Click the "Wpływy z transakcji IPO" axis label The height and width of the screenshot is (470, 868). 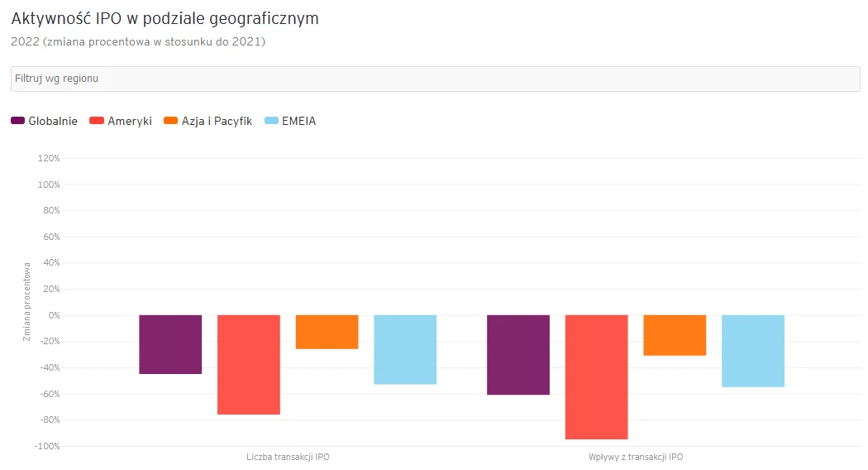636,457
